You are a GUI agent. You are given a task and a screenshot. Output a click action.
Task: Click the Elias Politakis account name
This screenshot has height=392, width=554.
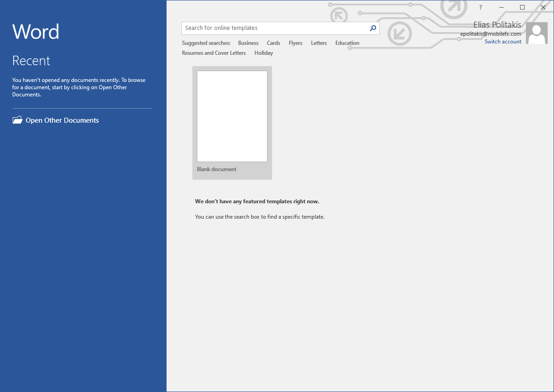tap(497, 25)
